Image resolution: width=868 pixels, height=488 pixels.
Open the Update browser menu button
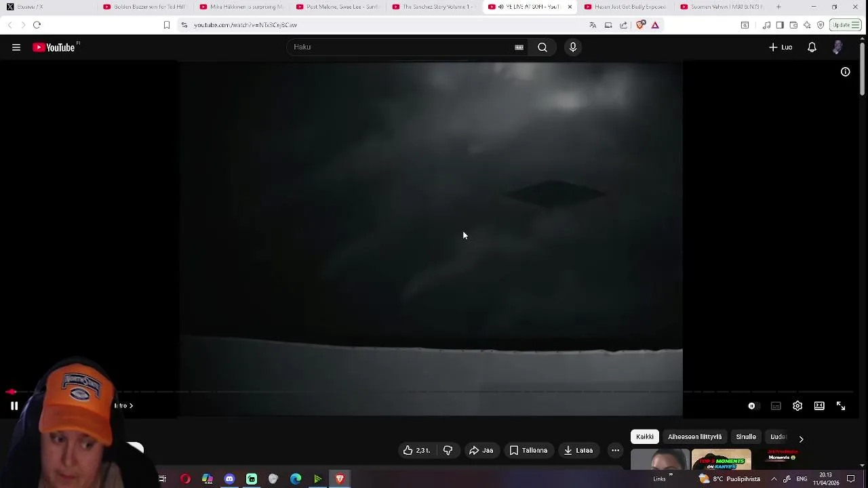pyautogui.click(x=846, y=25)
